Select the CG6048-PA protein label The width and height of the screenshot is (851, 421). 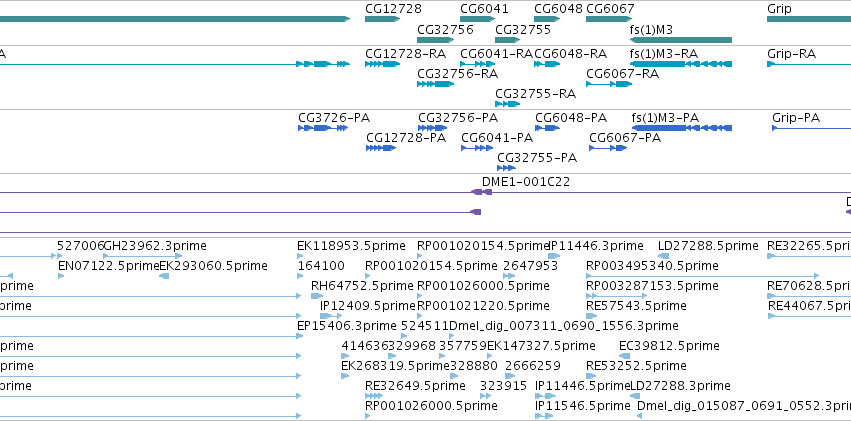571,118
